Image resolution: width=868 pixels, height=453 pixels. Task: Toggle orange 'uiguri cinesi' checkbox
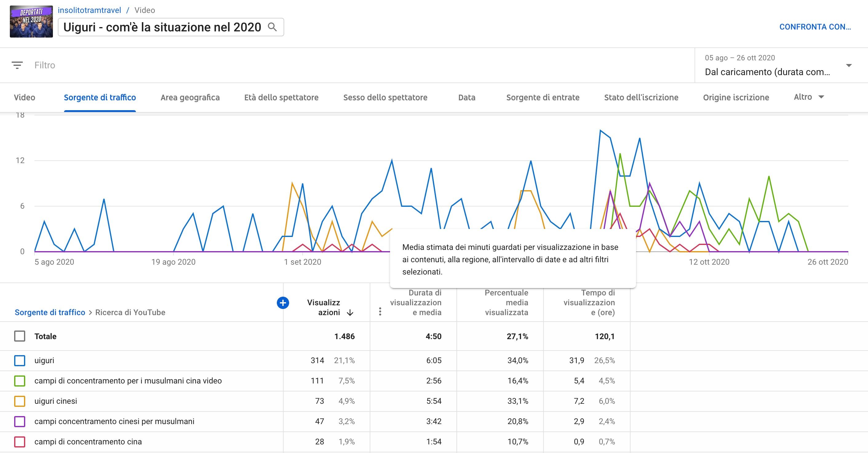[20, 401]
